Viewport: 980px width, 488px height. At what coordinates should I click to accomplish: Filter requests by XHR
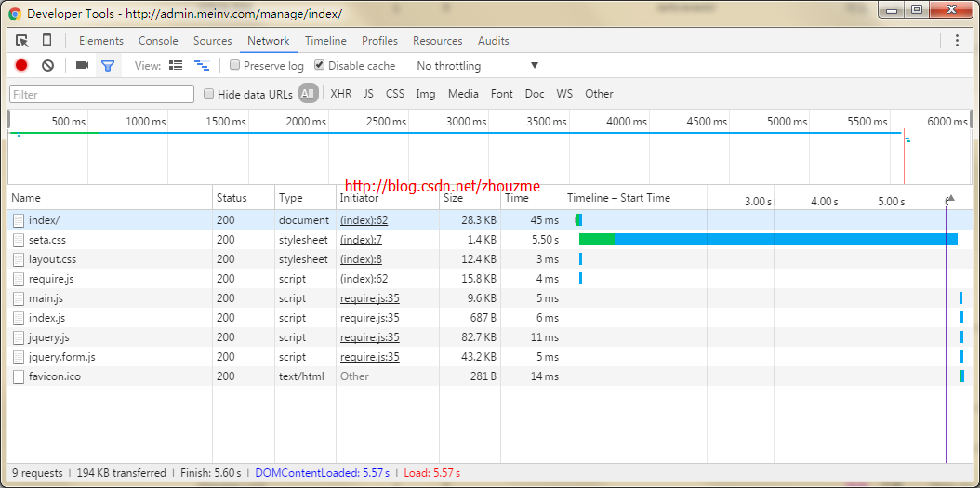coord(340,94)
